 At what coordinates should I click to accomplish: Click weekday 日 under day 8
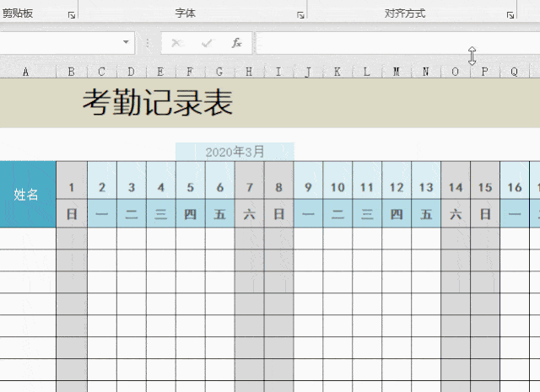coord(278,214)
